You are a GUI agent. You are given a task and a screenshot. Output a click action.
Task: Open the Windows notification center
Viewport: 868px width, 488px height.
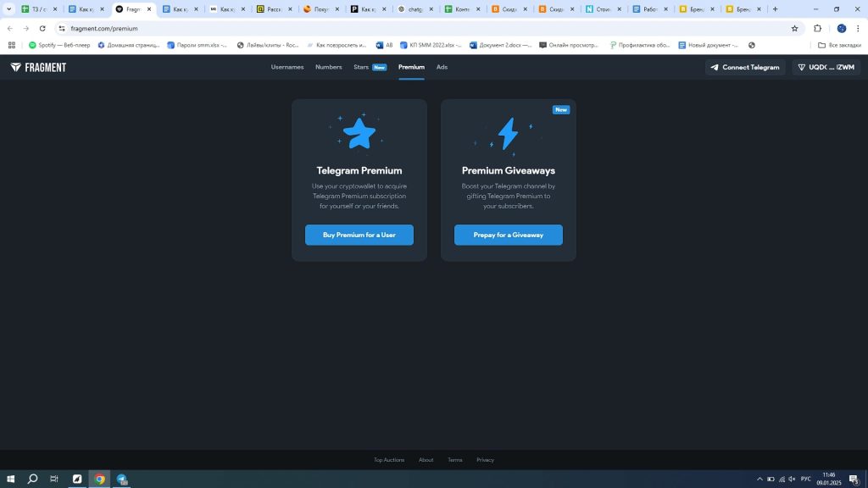[854, 480]
